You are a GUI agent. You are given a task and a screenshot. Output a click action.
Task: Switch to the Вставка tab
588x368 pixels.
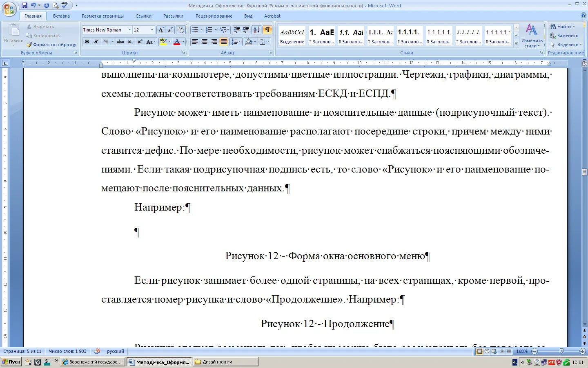coord(61,16)
